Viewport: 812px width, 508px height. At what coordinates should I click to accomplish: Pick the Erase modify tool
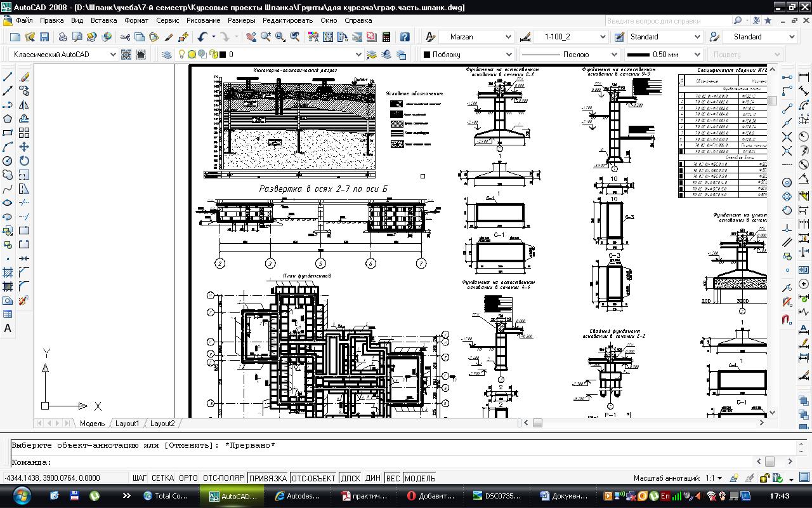(x=24, y=77)
